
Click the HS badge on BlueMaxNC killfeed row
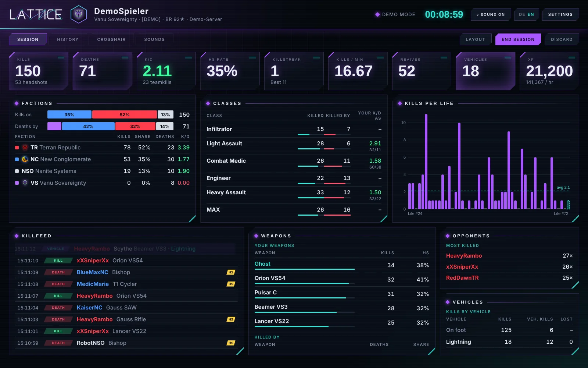[231, 272]
